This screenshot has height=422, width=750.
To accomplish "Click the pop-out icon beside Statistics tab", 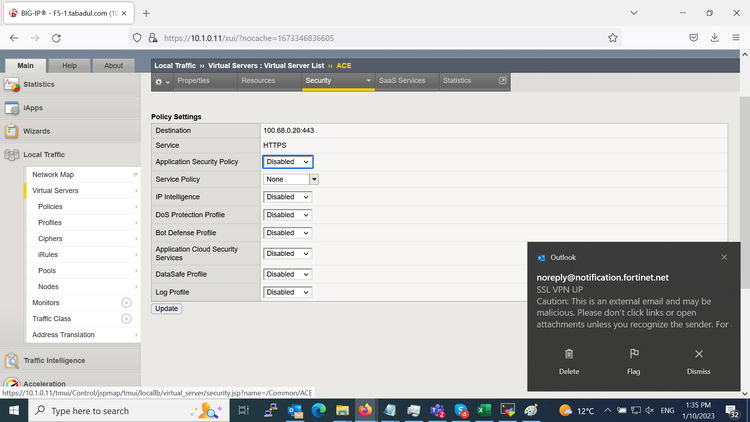I will tap(502, 81).
